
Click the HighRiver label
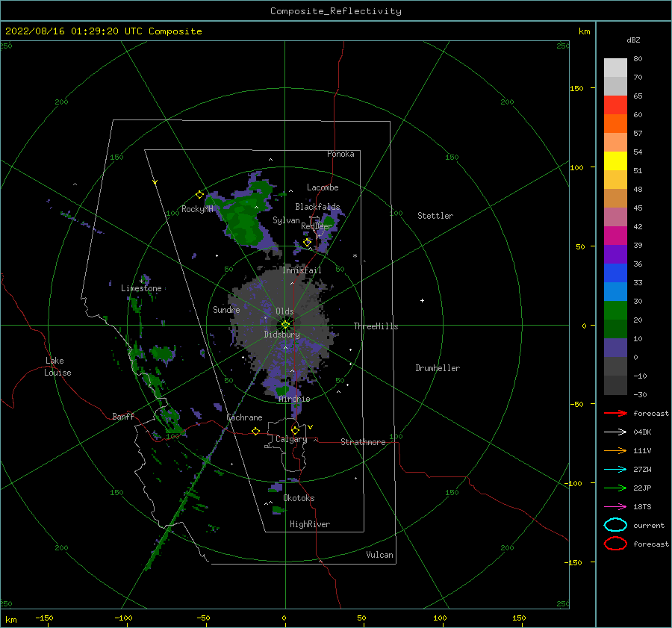pos(310,524)
